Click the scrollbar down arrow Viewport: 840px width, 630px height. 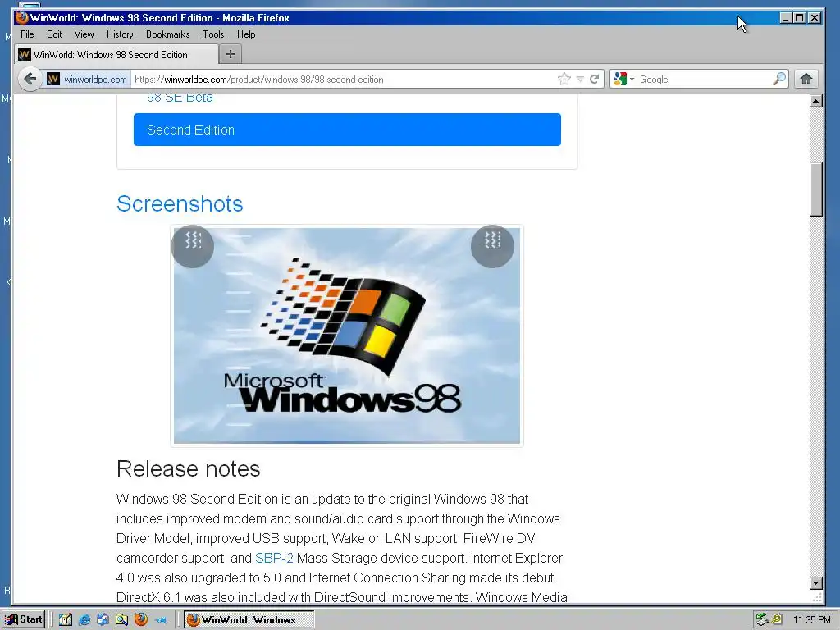tap(816, 583)
